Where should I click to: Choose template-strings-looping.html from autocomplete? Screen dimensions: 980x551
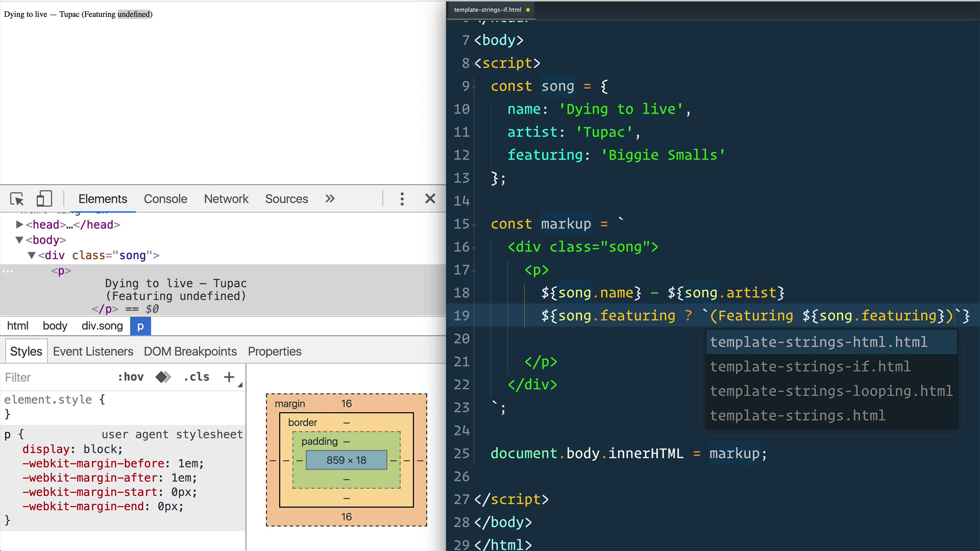click(831, 391)
